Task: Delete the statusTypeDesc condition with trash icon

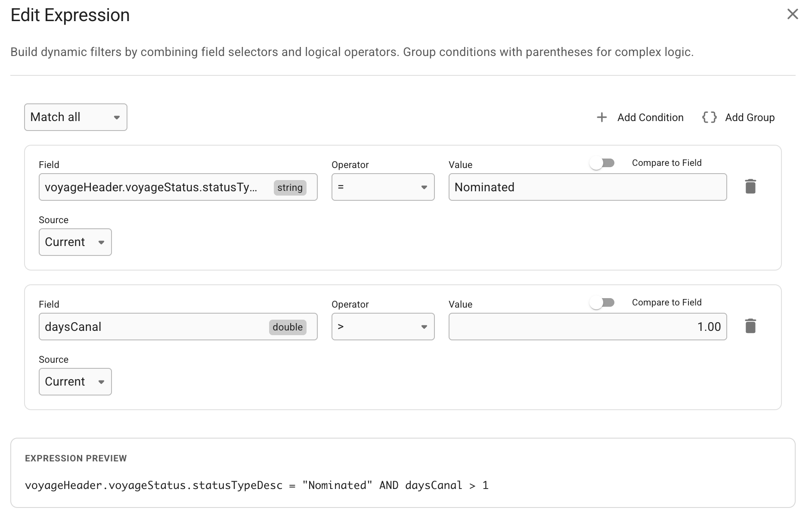Action: pyautogui.click(x=750, y=187)
